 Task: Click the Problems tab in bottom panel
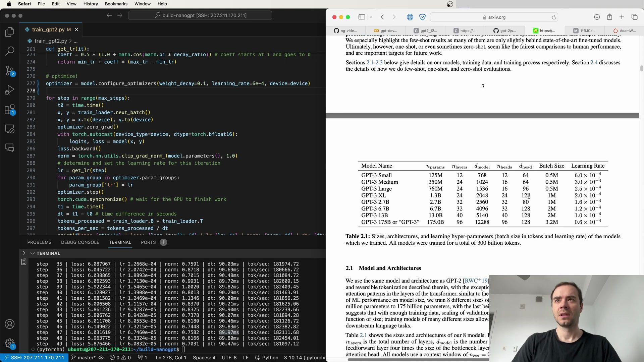[x=39, y=242]
